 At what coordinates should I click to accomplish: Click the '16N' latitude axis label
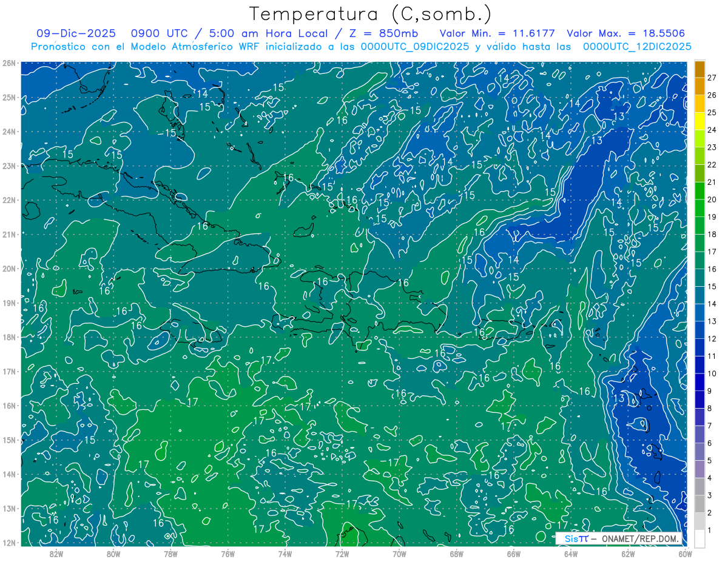click(x=9, y=406)
